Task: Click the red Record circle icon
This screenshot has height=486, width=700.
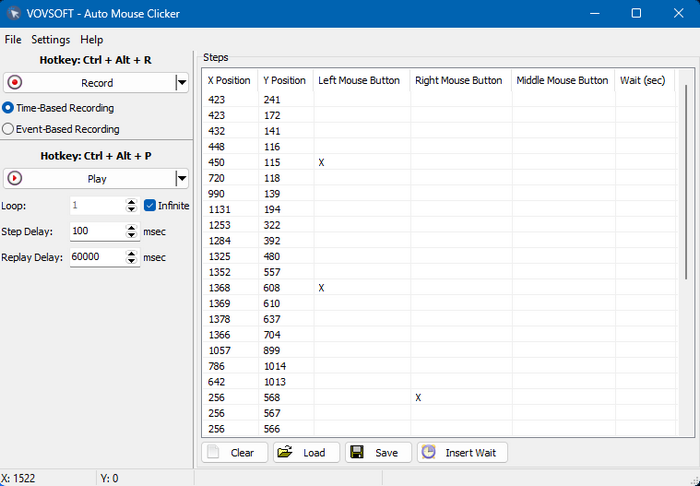Action: click(x=15, y=83)
